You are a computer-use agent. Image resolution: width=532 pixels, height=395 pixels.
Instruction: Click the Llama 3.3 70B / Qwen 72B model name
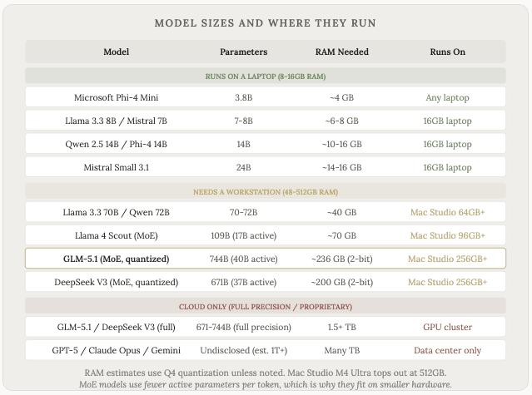[x=116, y=212]
